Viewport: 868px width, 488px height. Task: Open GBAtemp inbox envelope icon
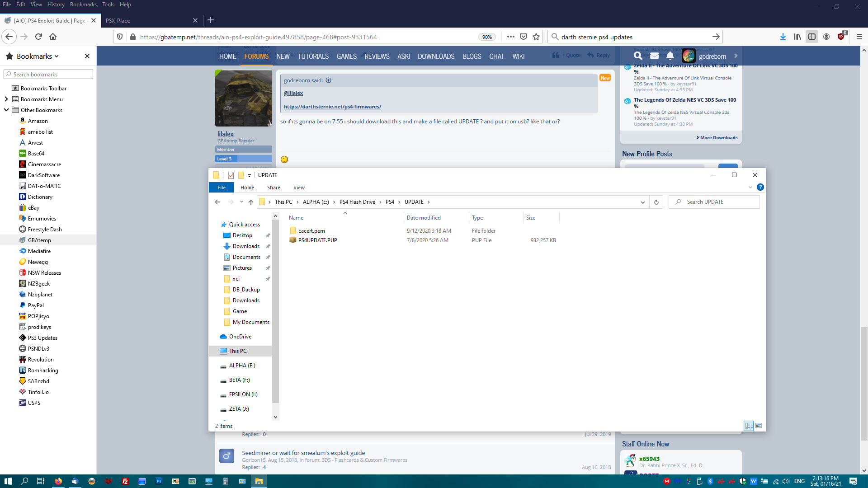tap(654, 56)
